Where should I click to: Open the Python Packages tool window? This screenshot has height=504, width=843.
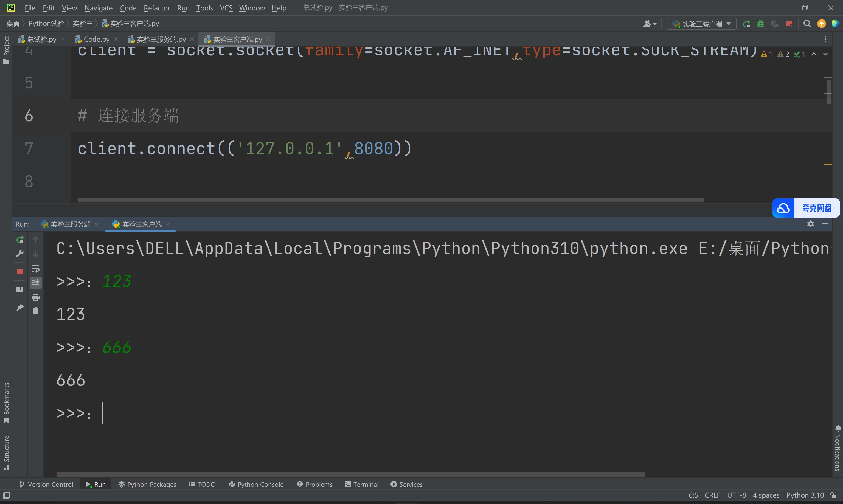tap(147, 484)
